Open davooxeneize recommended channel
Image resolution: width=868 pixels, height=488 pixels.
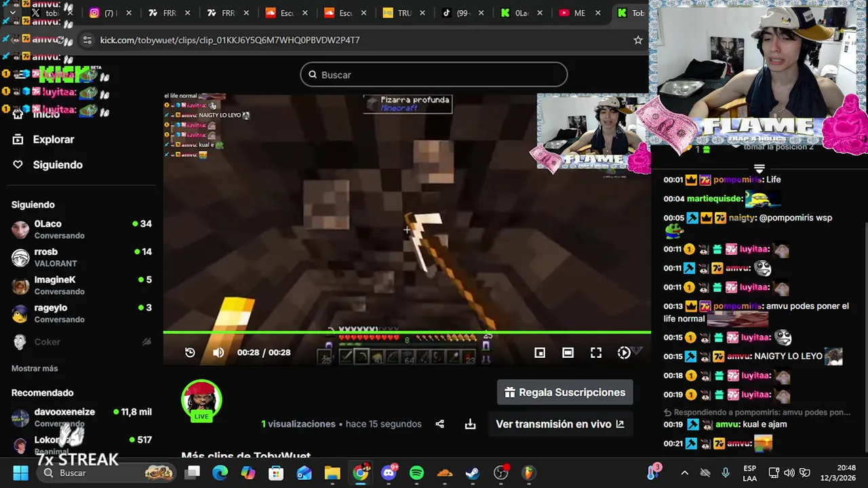pyautogui.click(x=81, y=417)
